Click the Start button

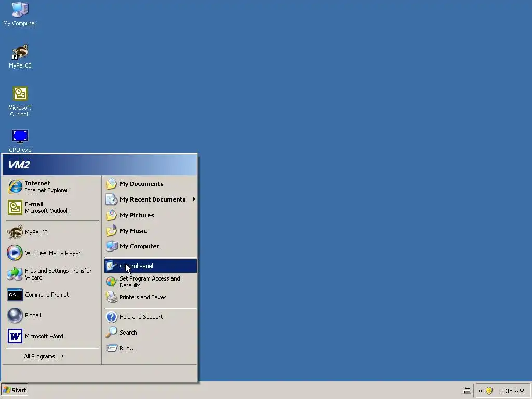(15, 390)
